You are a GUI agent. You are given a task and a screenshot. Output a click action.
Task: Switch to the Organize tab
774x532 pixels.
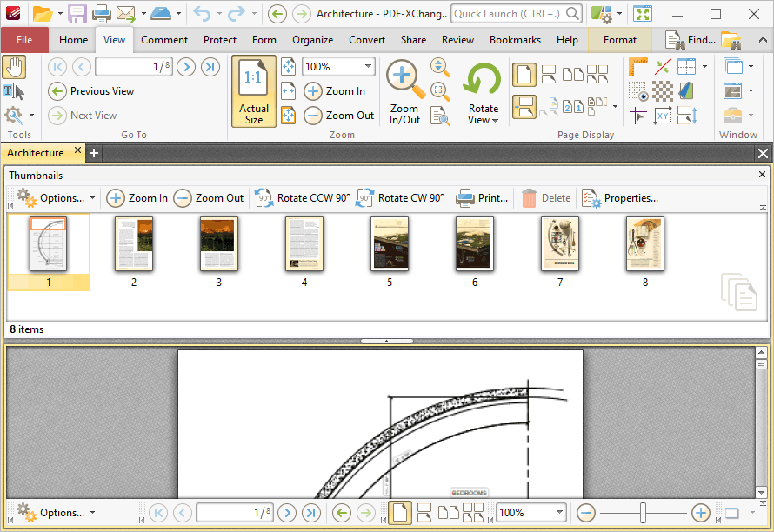(312, 40)
